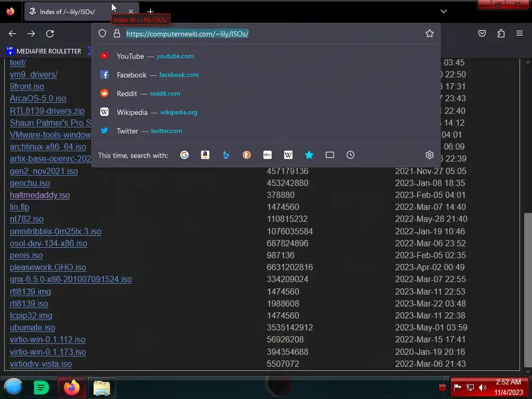Screen dimensions: 532x399
Task: Close the Index of /~lily/ISOs/ tab
Action: tap(131, 11)
